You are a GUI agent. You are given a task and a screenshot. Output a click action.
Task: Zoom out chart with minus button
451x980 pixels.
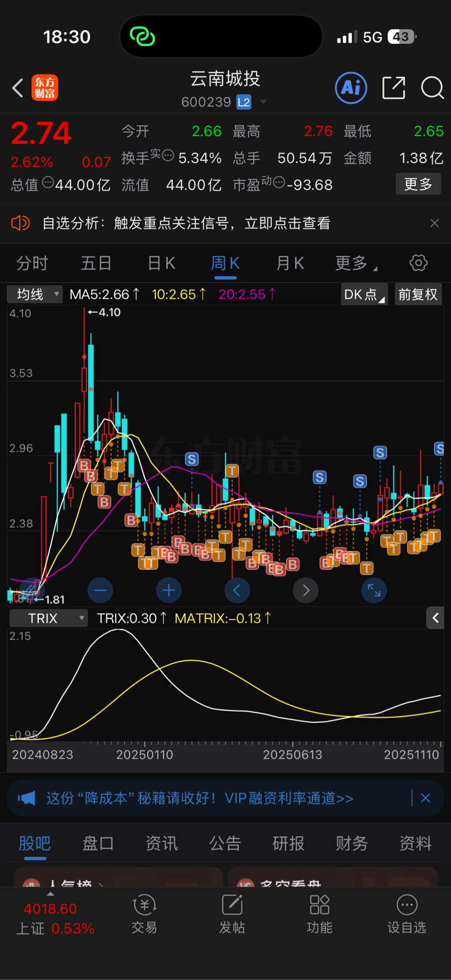(x=100, y=590)
